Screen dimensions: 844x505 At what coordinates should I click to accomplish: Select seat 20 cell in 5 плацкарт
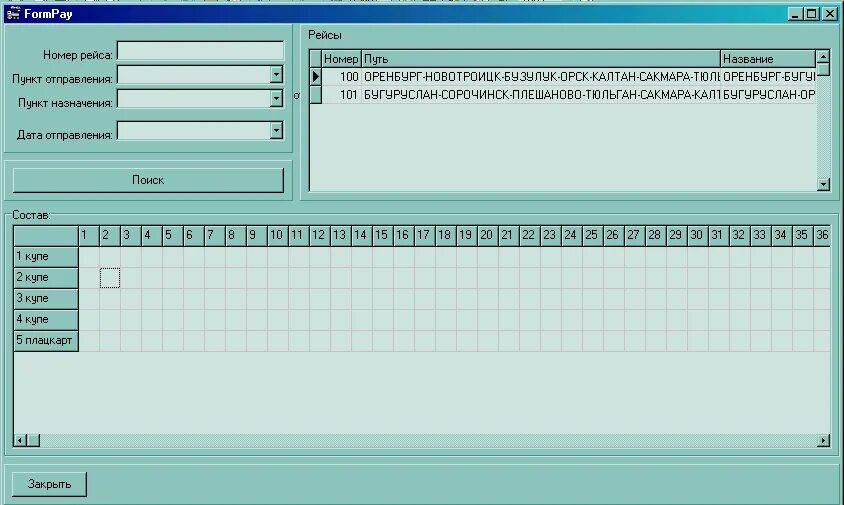[x=488, y=341]
